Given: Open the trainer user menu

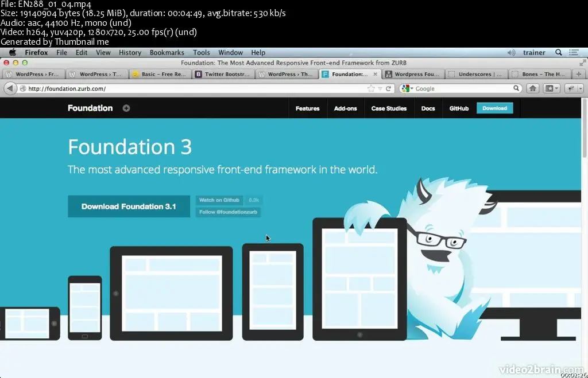Looking at the screenshot, I should pos(534,52).
